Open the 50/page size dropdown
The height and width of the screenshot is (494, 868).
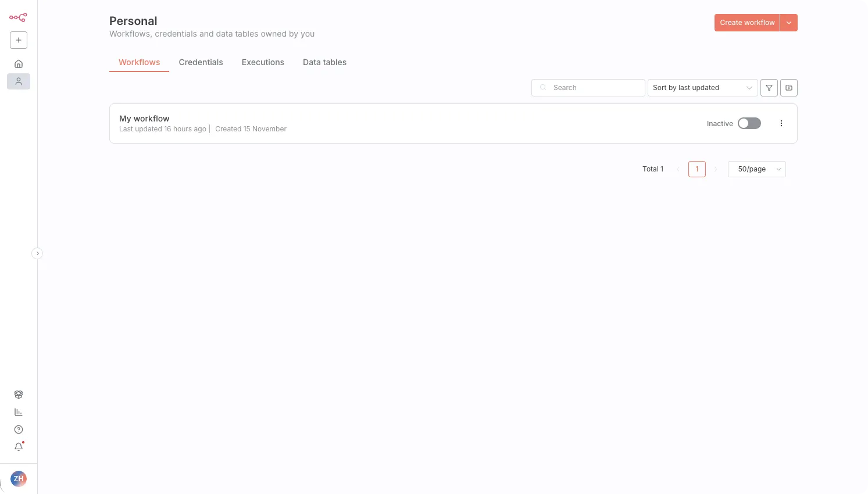coord(756,169)
